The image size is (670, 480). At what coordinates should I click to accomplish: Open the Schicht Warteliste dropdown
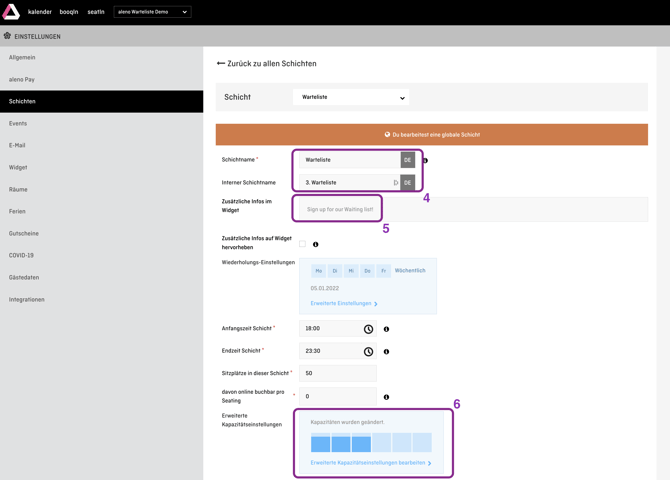tap(351, 97)
